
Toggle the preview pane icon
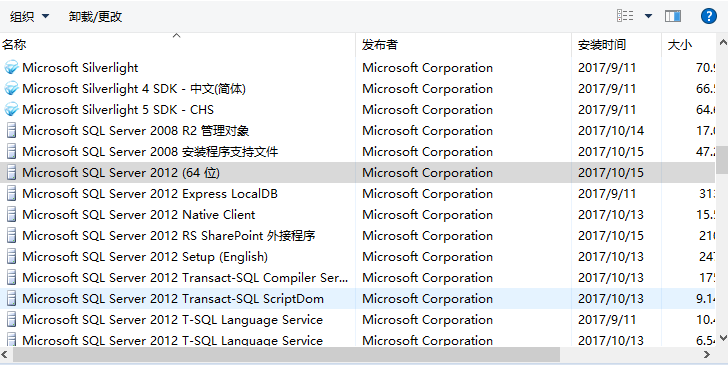(x=673, y=16)
